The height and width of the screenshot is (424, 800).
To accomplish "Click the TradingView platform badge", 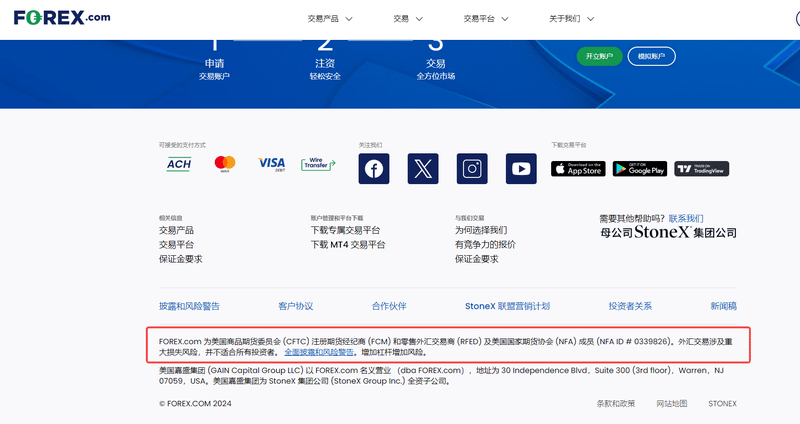I will (x=701, y=168).
